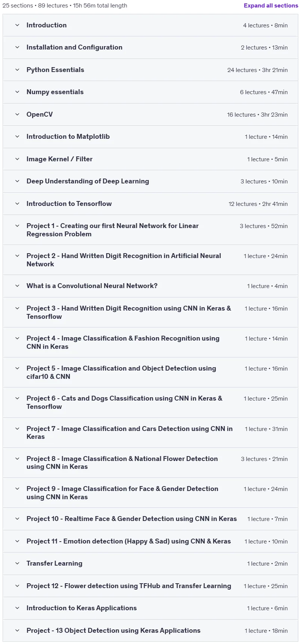Expand the Installation and Configuration chevron

[x=17, y=47]
